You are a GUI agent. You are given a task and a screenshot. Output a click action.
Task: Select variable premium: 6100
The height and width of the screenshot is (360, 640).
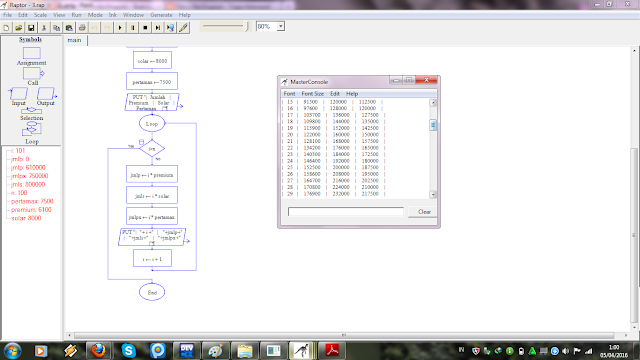point(31,210)
